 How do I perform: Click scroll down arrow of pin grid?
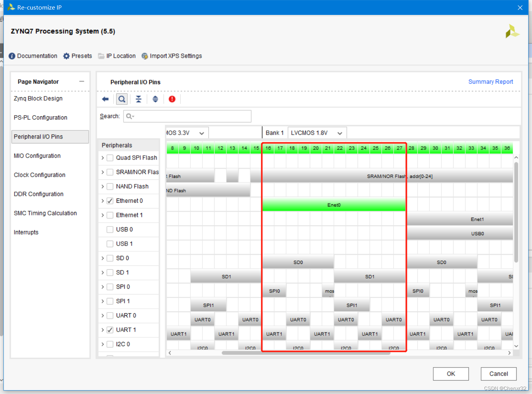(516, 346)
